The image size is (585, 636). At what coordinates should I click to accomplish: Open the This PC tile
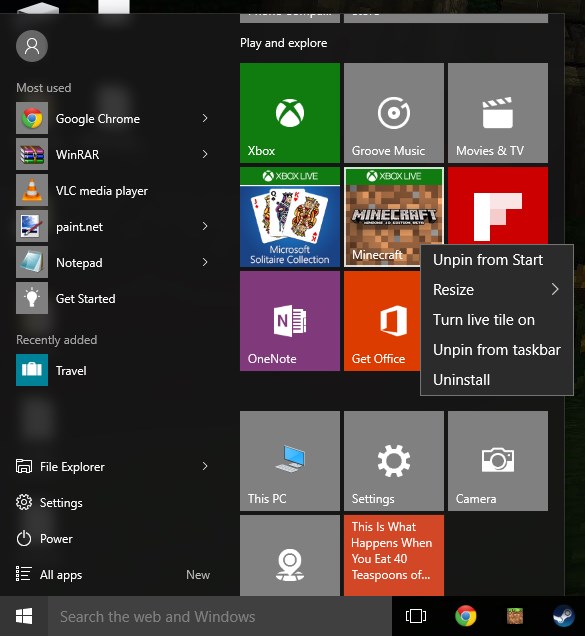click(290, 461)
